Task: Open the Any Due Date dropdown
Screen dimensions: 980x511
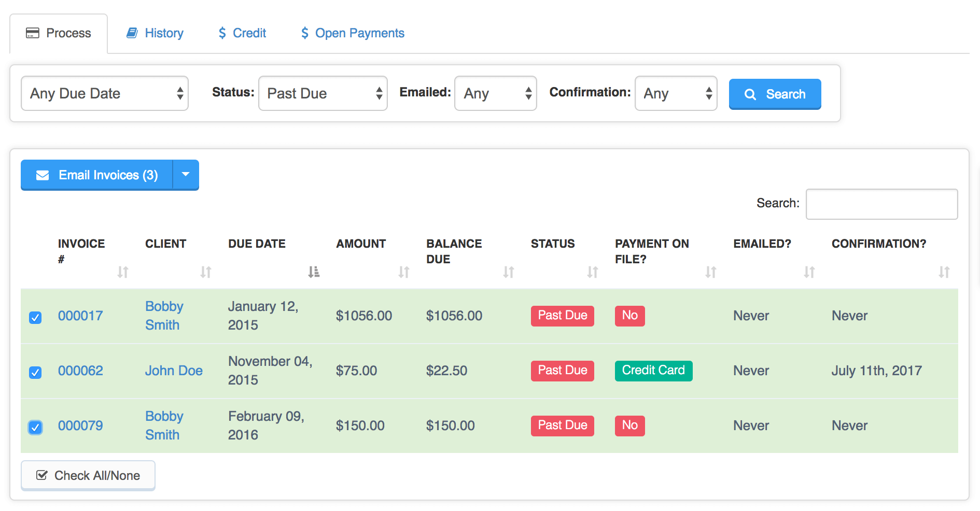Action: click(x=105, y=93)
